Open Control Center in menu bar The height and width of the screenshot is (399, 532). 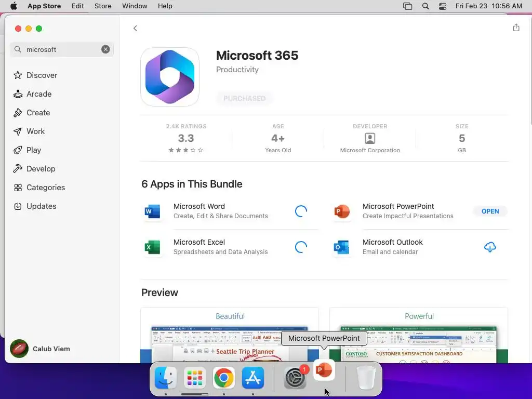443,6
